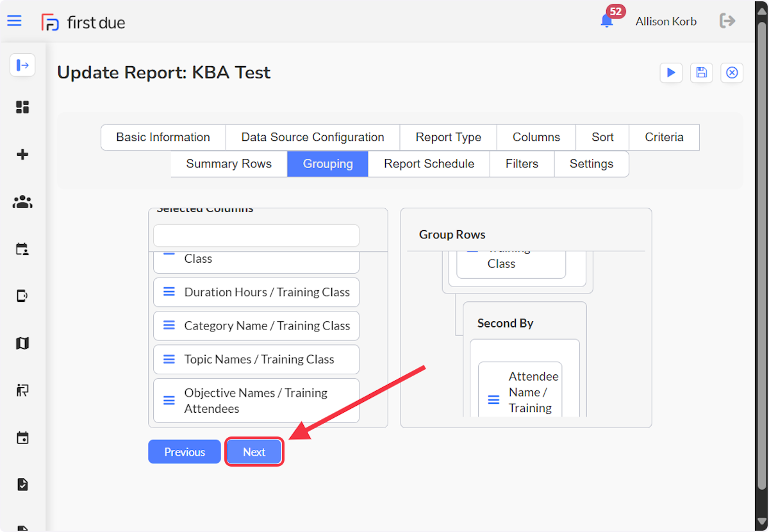This screenshot has height=532, width=769.
Task: Run the report with the play icon
Action: 671,72
